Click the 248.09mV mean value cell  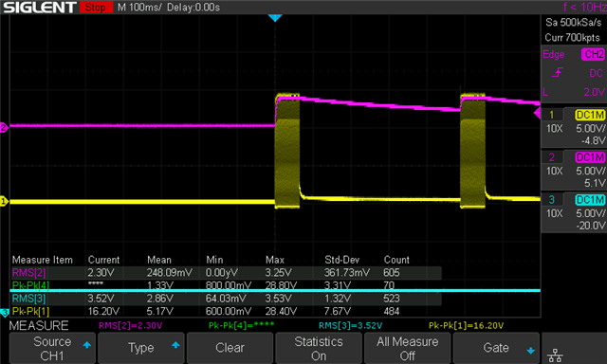click(170, 273)
